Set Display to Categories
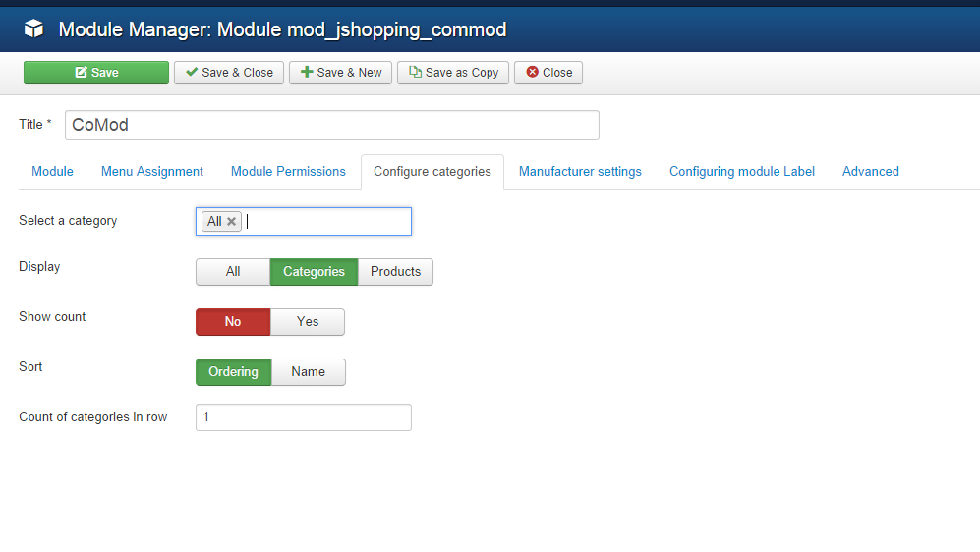This screenshot has width=980, height=552. (x=314, y=272)
